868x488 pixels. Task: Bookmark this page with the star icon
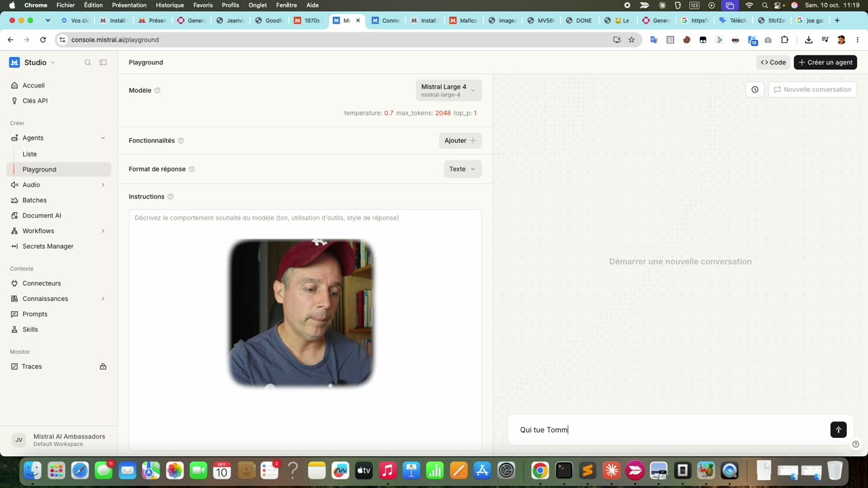click(x=631, y=39)
